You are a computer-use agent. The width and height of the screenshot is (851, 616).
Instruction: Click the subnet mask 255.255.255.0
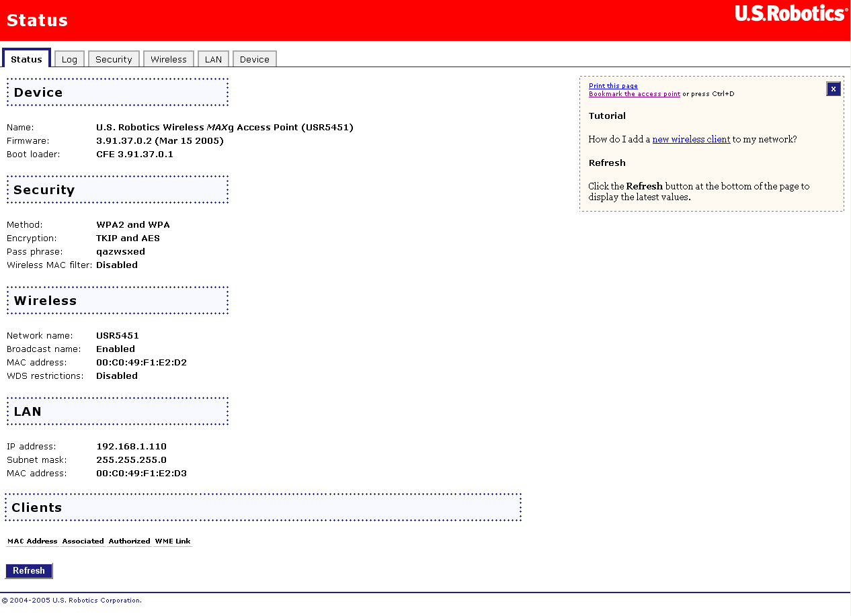tap(132, 460)
